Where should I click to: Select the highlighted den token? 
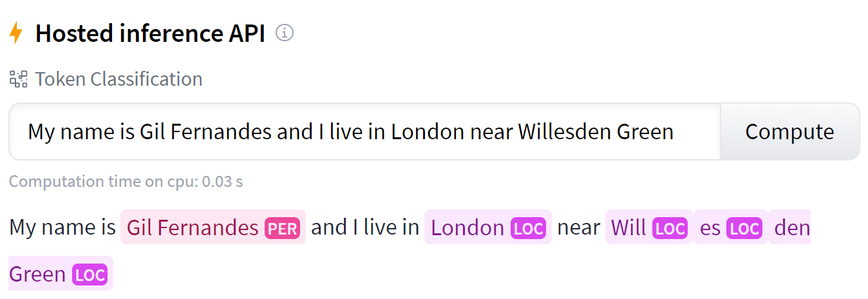point(790,227)
